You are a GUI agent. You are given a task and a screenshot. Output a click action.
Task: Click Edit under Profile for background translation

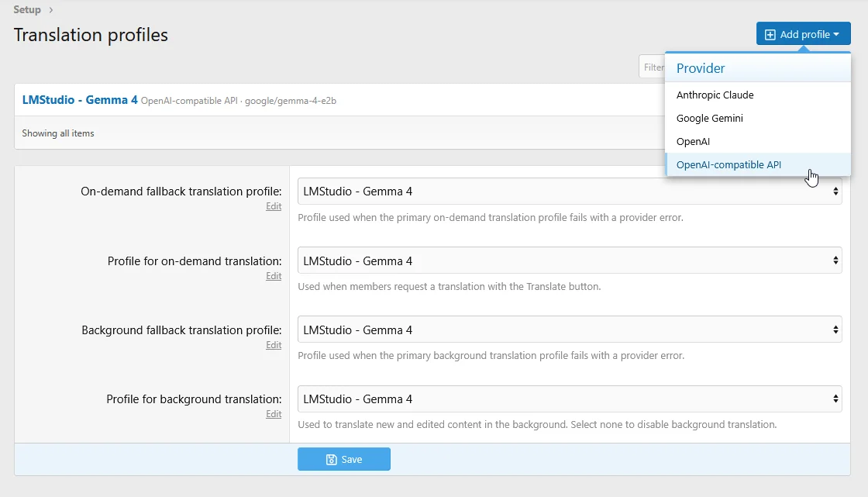click(x=274, y=415)
